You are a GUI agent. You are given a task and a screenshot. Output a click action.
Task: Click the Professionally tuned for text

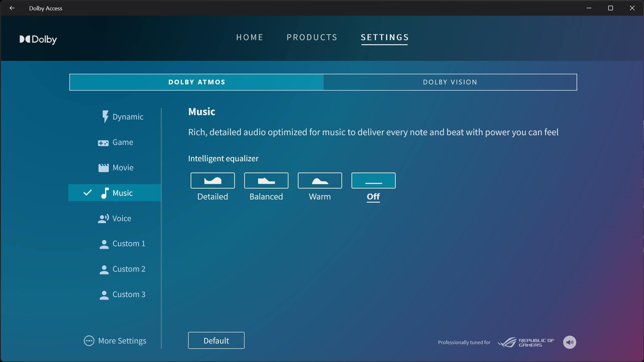pos(464,343)
